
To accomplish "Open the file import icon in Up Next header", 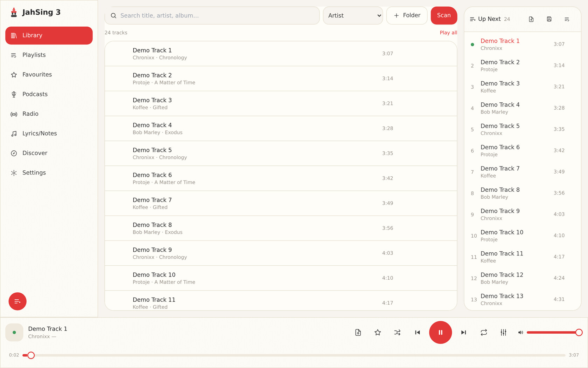I will click(531, 19).
